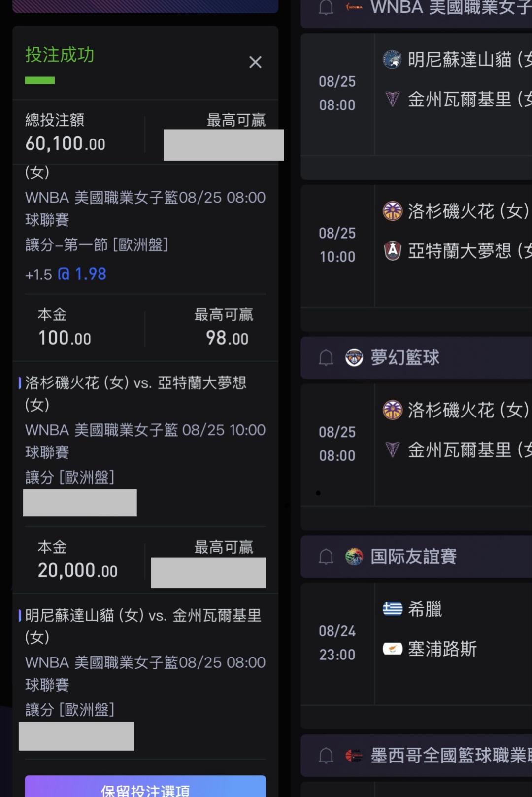The height and width of the screenshot is (797, 532).
Task: Click 洛杉磯火花 logo in 08/25 10:00 match
Action: pyautogui.click(x=392, y=211)
